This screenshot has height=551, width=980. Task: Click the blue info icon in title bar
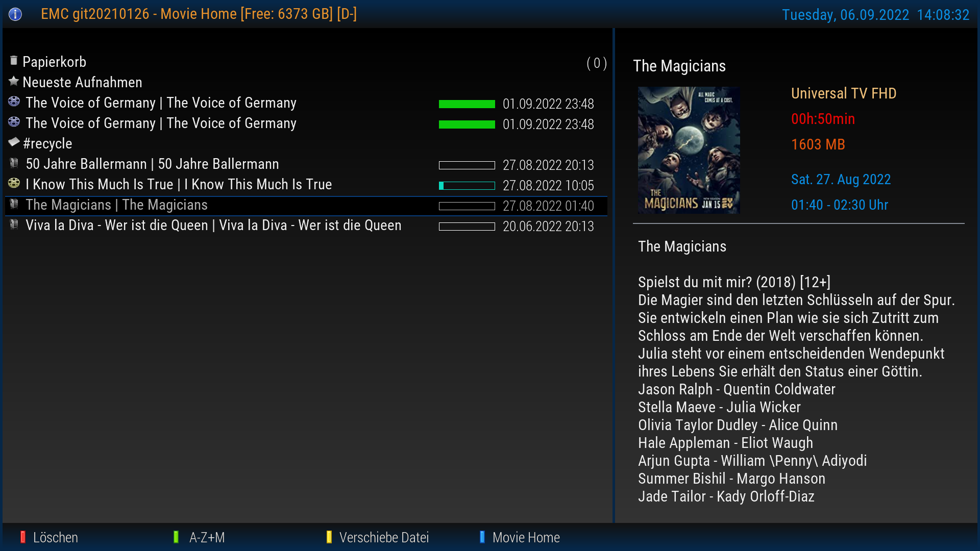point(15,14)
